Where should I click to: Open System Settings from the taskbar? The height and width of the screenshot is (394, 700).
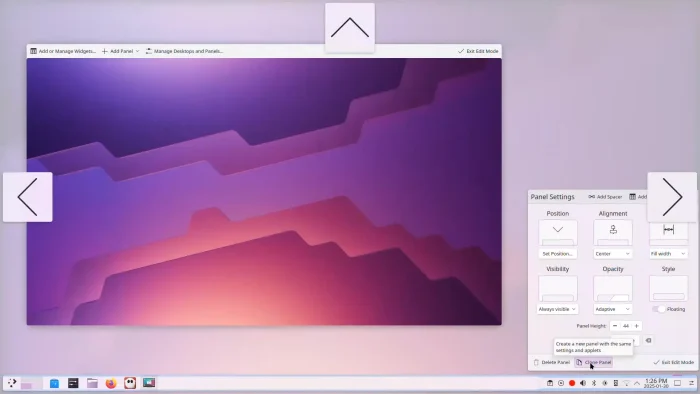[73, 383]
